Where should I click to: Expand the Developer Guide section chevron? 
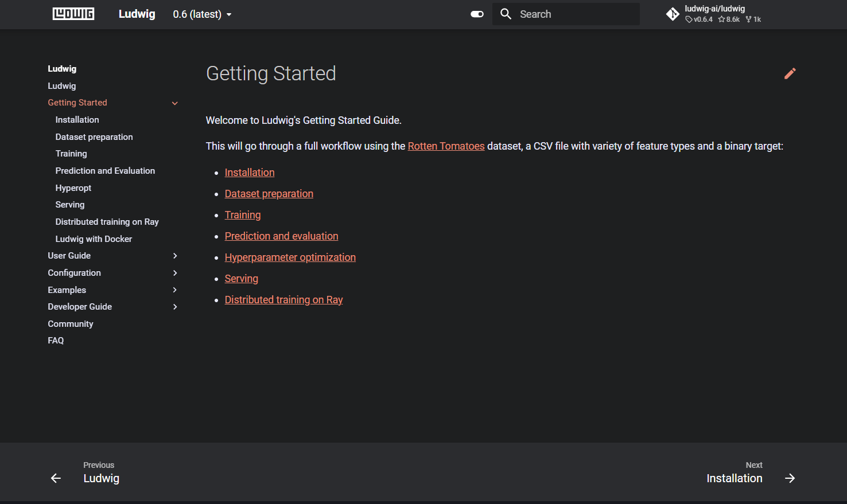pyautogui.click(x=175, y=307)
